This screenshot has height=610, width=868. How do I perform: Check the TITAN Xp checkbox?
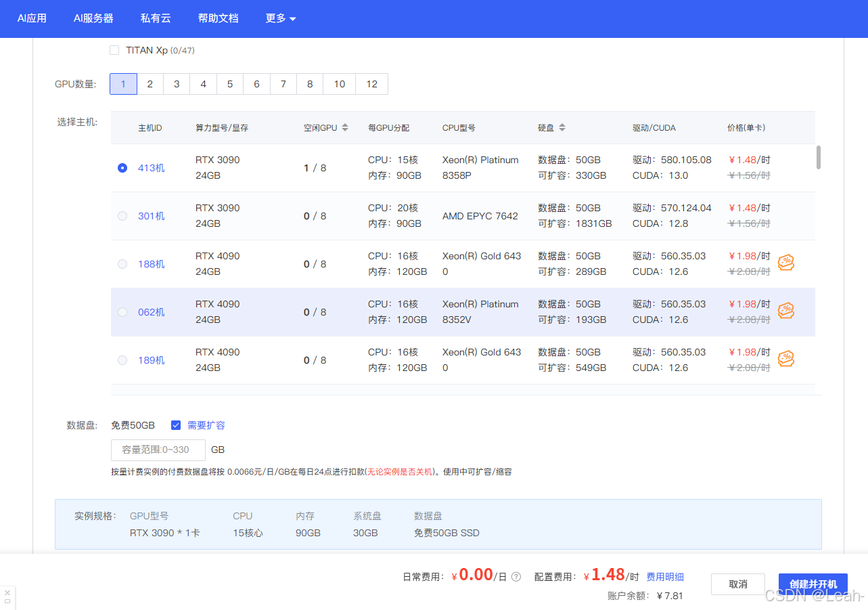[x=114, y=50]
